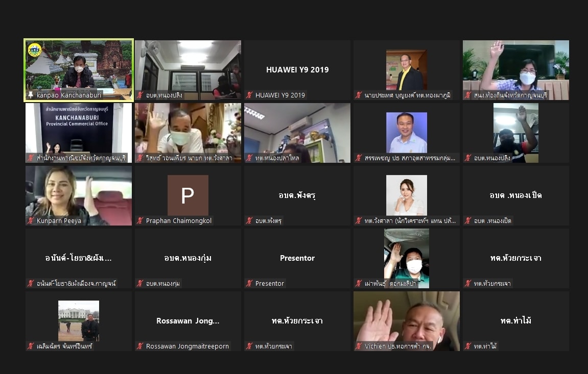Select the อบต .หนองเป็ด participant tile
Viewport: 588px width, 374px height.
coord(515,195)
